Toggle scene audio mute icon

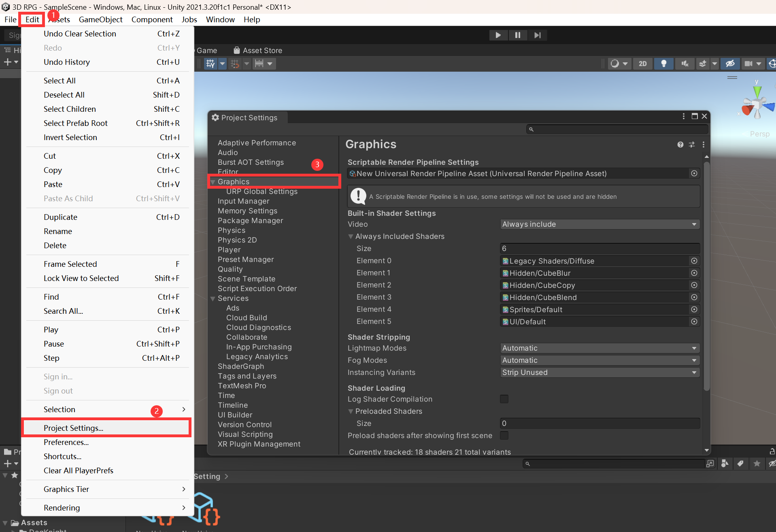(x=685, y=64)
